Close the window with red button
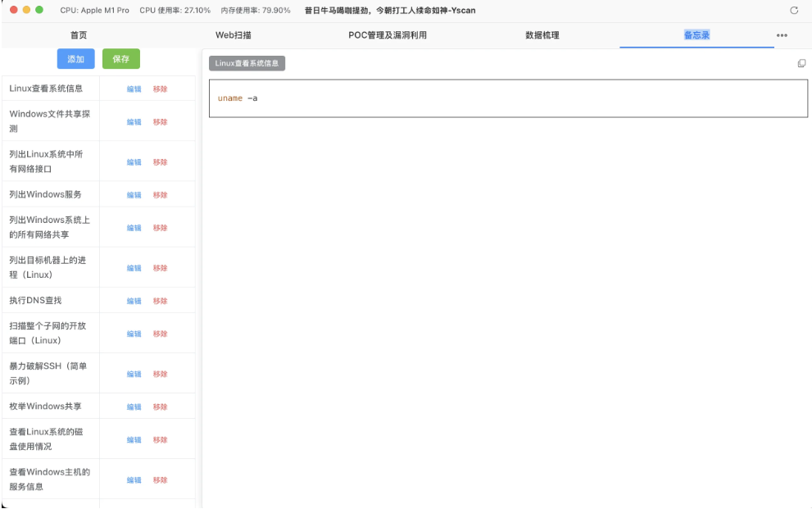The width and height of the screenshot is (812, 509). tap(13, 10)
